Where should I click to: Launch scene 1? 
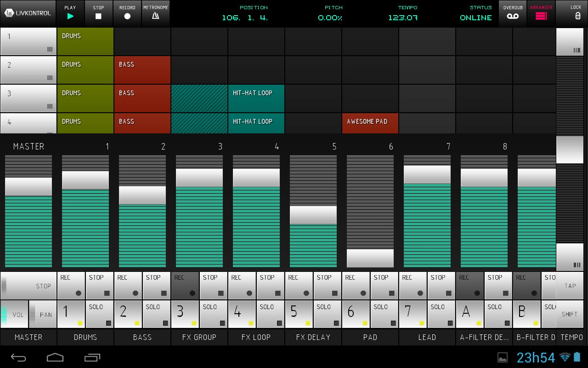click(28, 41)
